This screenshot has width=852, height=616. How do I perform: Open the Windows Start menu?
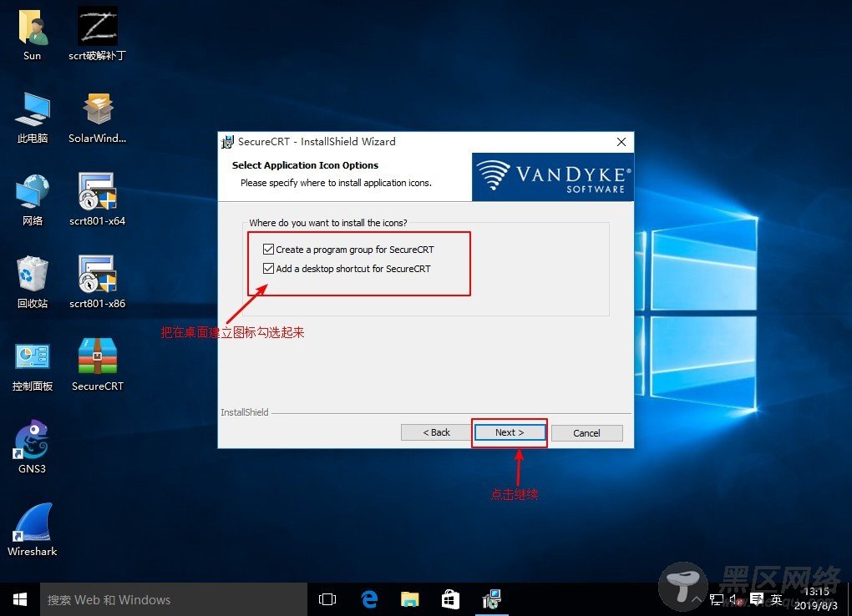pyautogui.click(x=19, y=599)
